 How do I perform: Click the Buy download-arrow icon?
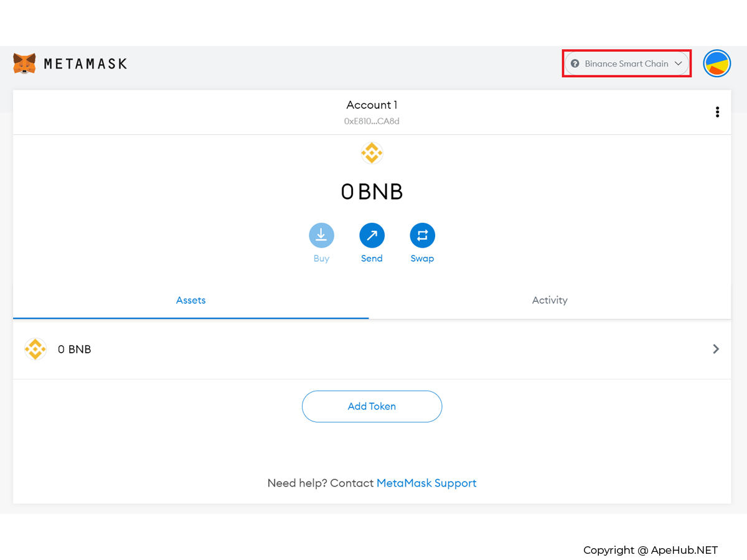click(321, 235)
